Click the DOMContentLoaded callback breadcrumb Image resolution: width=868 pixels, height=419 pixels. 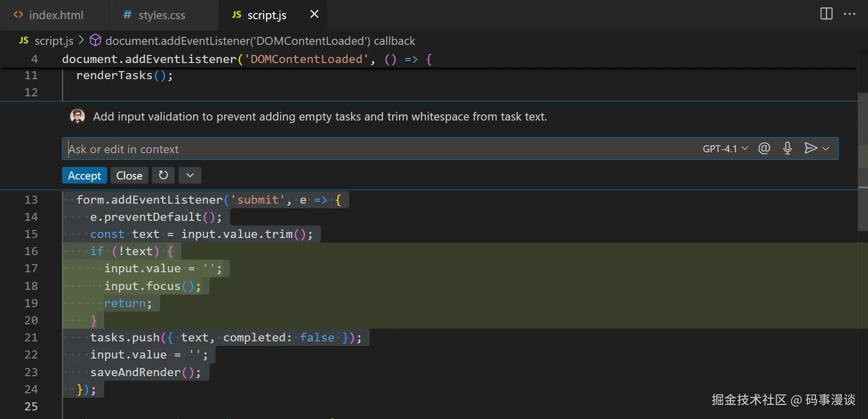click(x=260, y=41)
